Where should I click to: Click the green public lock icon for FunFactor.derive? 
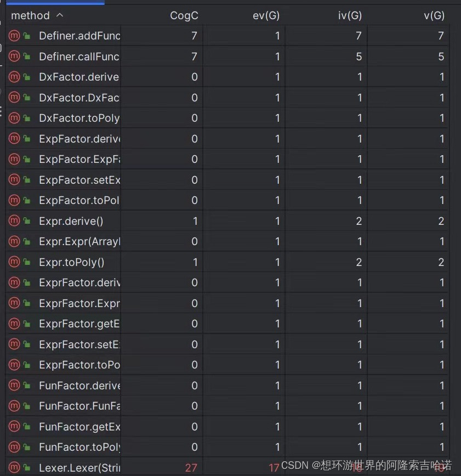pyautogui.click(x=27, y=386)
